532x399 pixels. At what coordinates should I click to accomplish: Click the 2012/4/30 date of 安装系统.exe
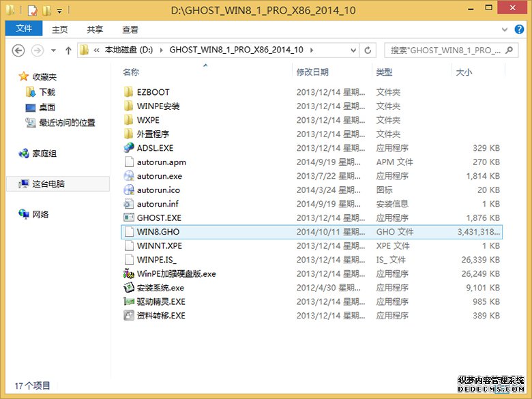(x=329, y=288)
